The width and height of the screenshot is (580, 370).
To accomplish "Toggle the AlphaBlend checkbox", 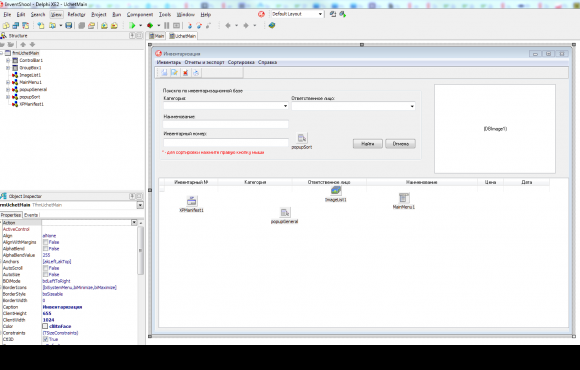I will pos(45,249).
